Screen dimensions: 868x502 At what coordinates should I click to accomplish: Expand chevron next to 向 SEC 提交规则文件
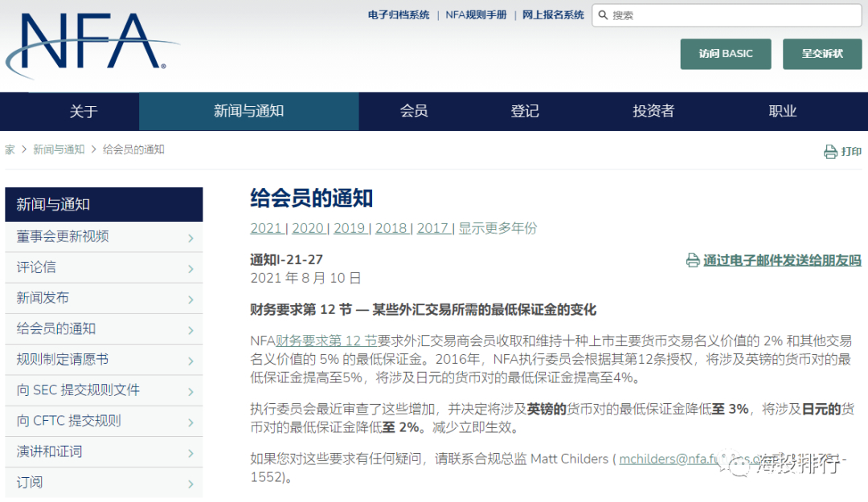click(191, 392)
